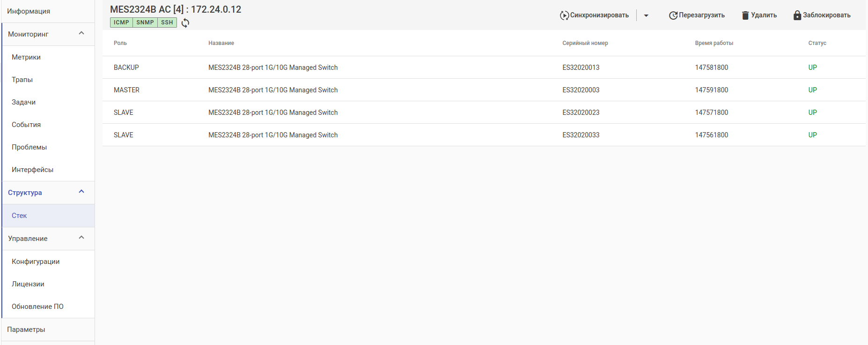This screenshot has height=345, width=868.
Task: Go to Трапы section
Action: tap(48, 80)
